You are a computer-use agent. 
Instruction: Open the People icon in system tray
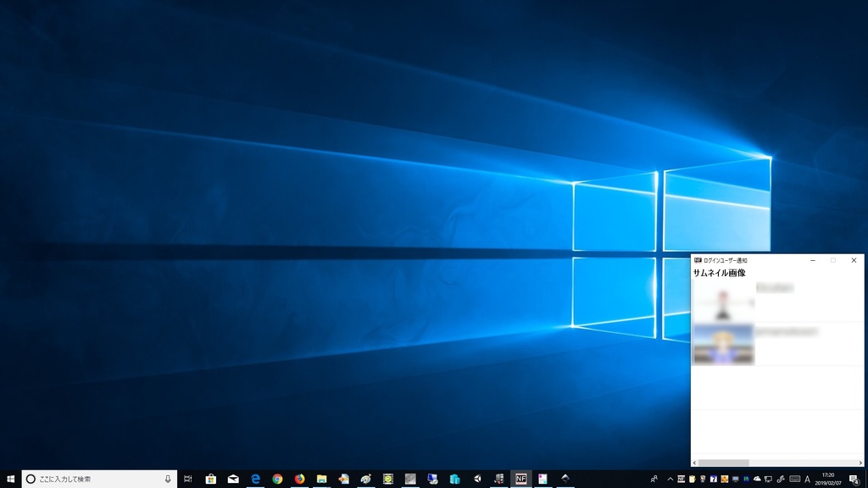coord(654,480)
